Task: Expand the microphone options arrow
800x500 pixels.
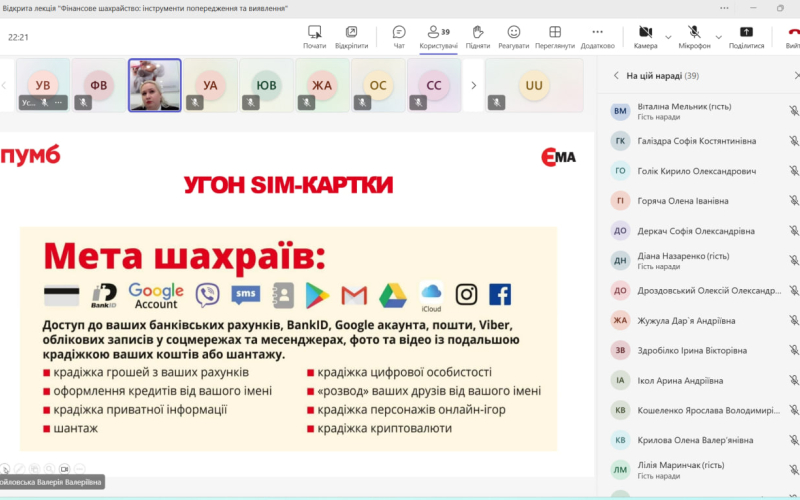Action: click(x=711, y=33)
